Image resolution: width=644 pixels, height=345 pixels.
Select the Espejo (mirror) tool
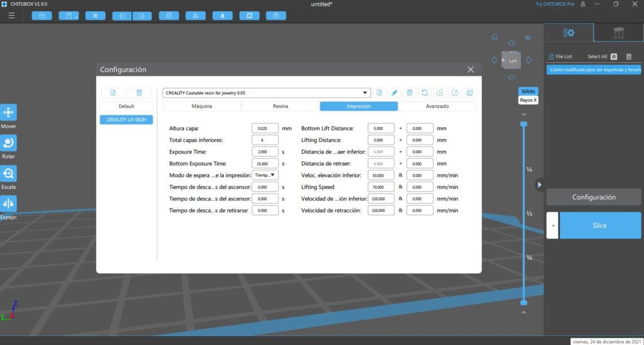pyautogui.click(x=9, y=204)
